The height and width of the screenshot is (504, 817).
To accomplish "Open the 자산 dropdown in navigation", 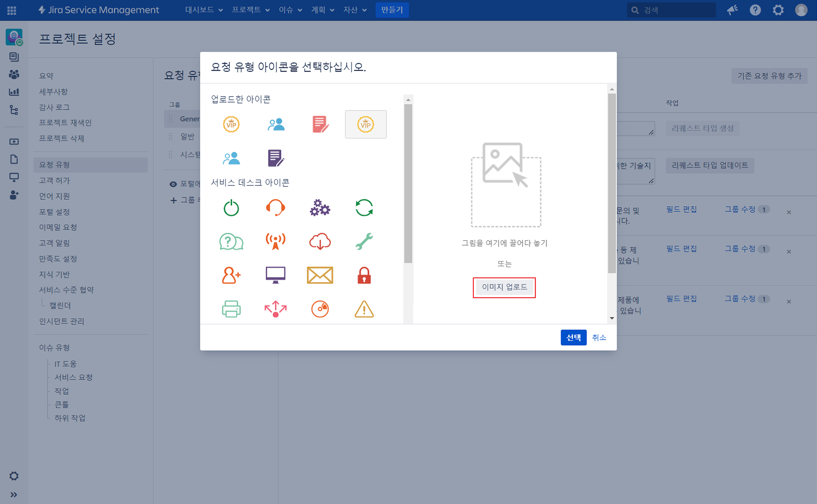I will pyautogui.click(x=355, y=10).
